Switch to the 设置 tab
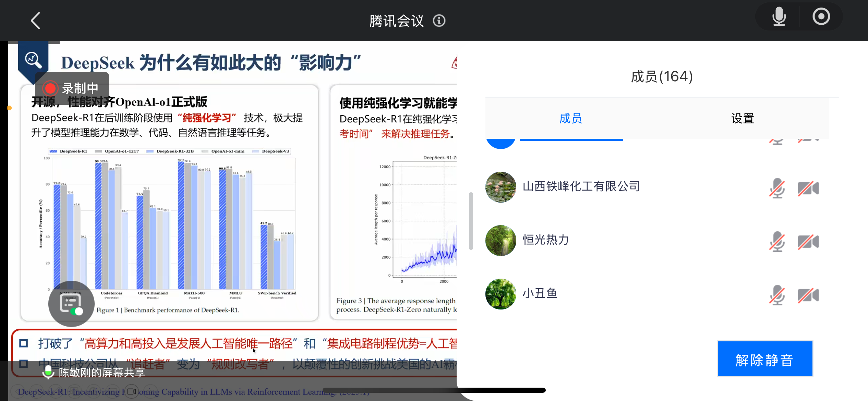 tap(743, 119)
